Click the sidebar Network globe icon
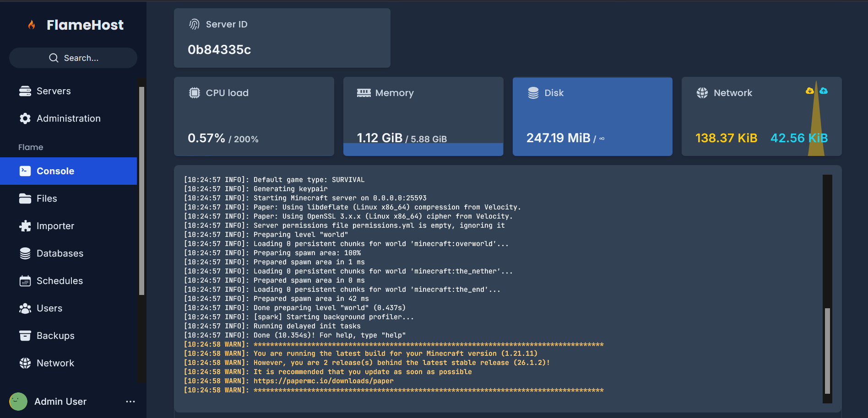The image size is (868, 418). click(x=25, y=363)
